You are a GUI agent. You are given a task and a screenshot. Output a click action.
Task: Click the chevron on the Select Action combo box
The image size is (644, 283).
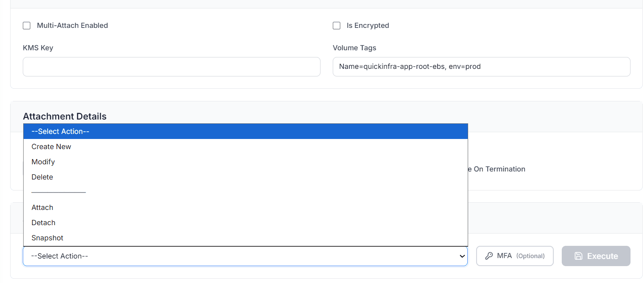[x=463, y=256]
